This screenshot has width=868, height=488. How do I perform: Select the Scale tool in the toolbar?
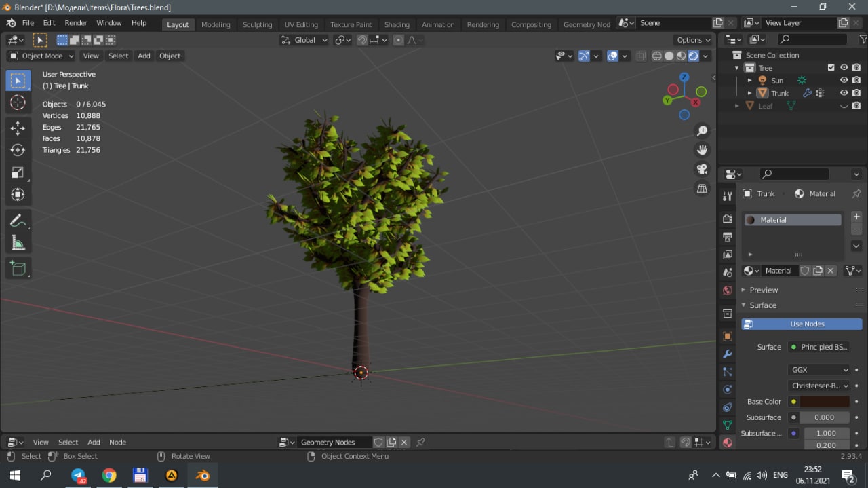click(x=18, y=172)
